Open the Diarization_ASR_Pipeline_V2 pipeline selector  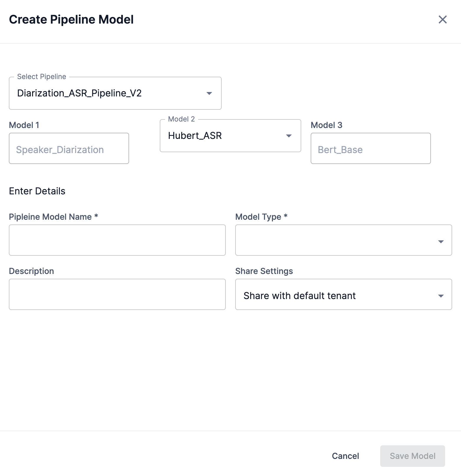click(x=115, y=93)
